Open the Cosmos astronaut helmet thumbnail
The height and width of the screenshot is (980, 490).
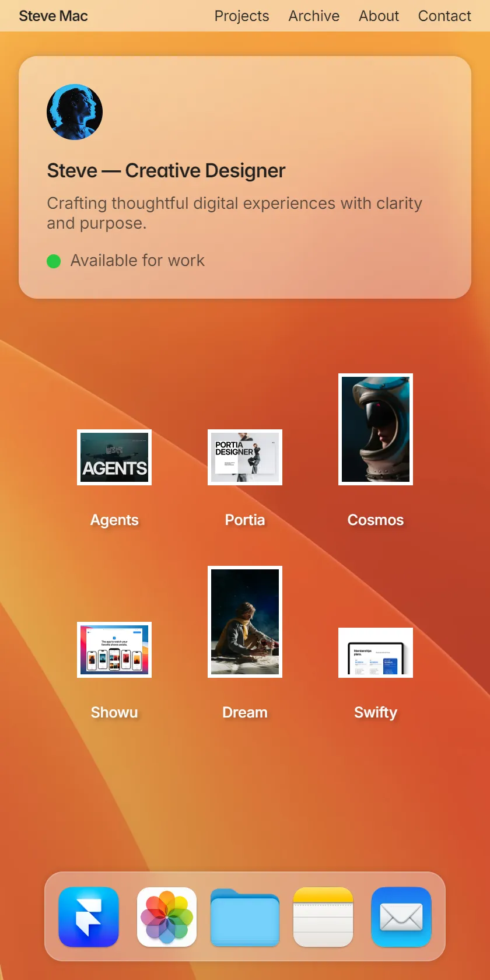pos(376,429)
